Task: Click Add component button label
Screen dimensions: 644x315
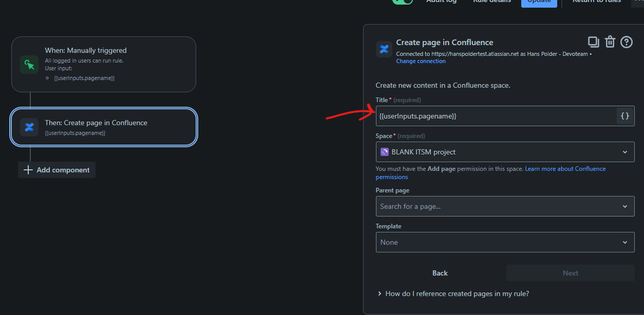Action: click(x=63, y=170)
